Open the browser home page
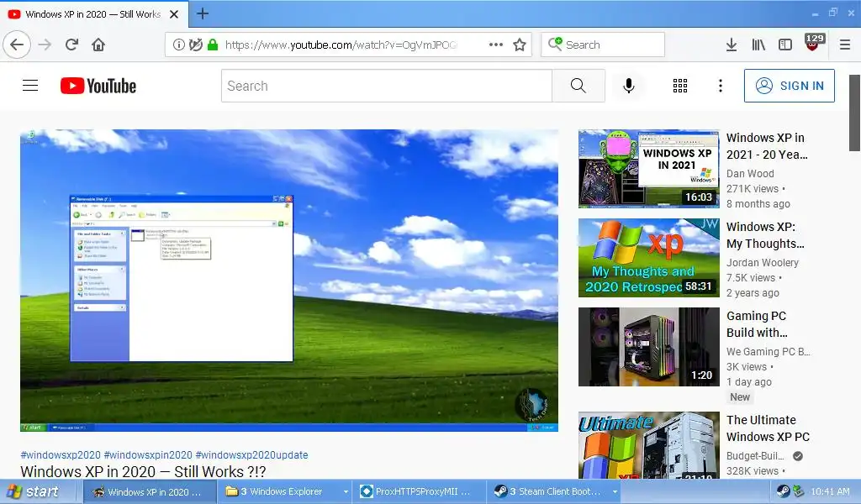Image resolution: width=861 pixels, height=504 pixels. [x=98, y=45]
